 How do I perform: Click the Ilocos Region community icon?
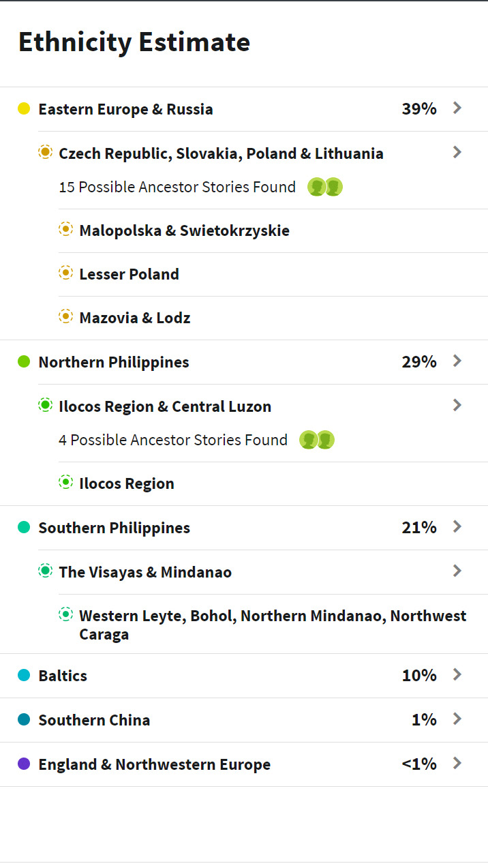pos(65,483)
